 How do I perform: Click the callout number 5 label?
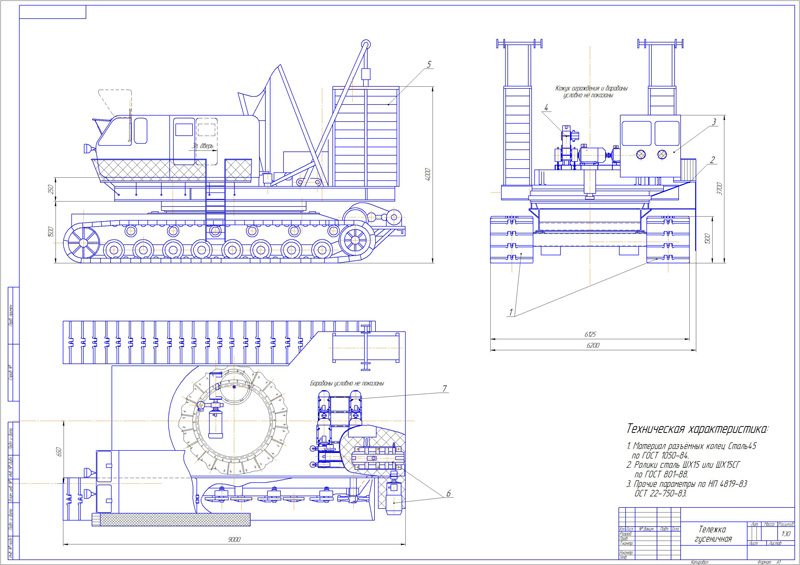(428, 64)
